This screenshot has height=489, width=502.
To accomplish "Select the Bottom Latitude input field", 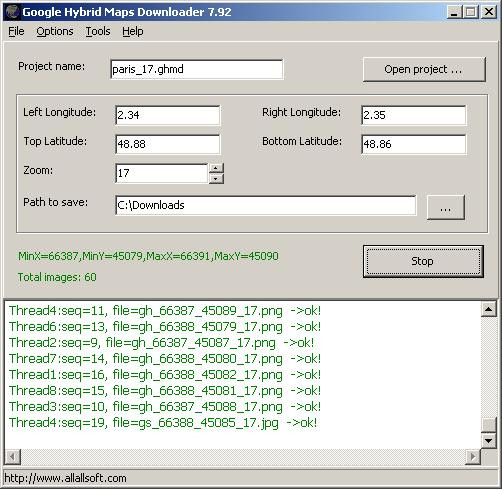I will [413, 144].
